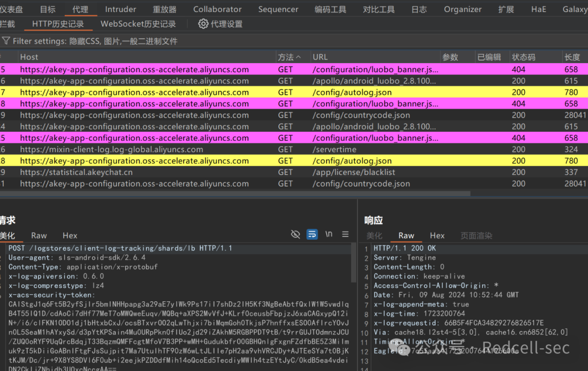Open the request panel hamburger menu
The width and height of the screenshot is (588, 371).
[345, 234]
